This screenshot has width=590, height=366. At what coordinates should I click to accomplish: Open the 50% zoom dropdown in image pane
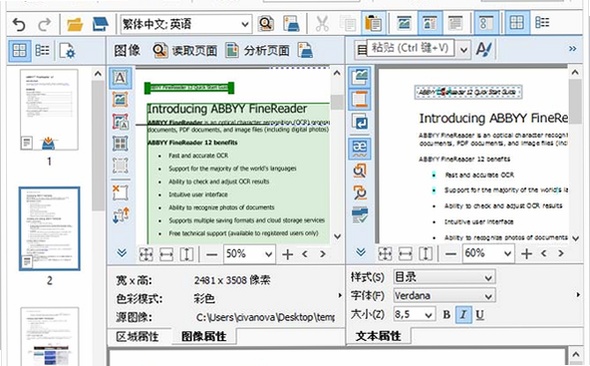pyautogui.click(x=249, y=254)
